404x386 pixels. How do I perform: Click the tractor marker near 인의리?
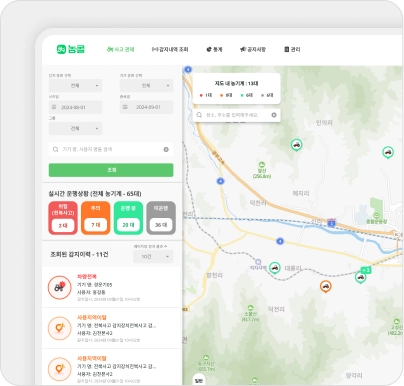tap(296, 145)
